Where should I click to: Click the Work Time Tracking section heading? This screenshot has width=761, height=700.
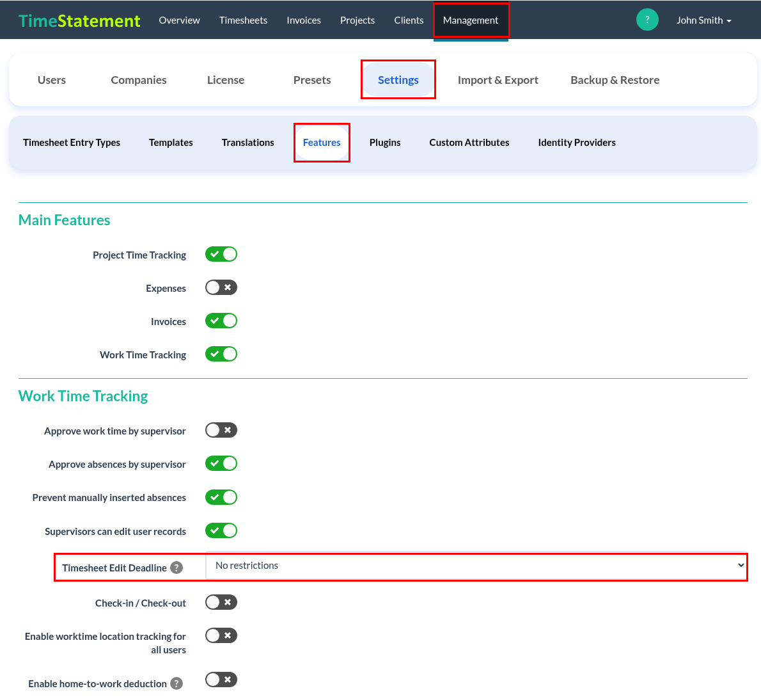83,396
